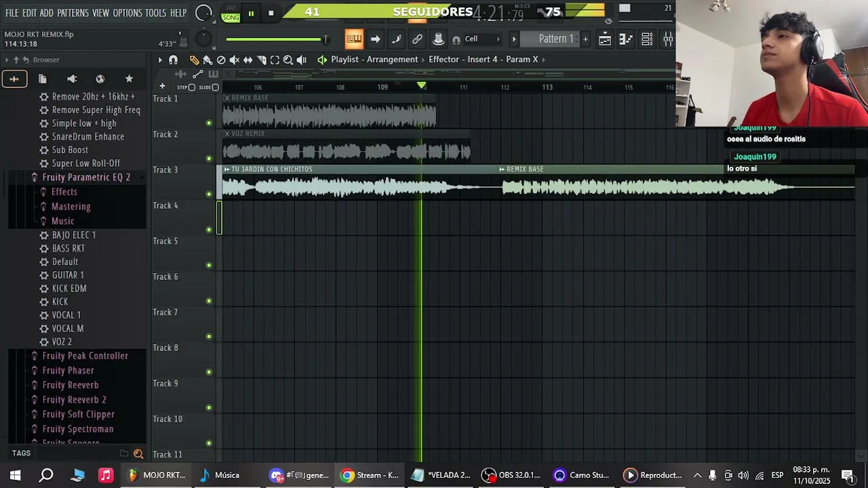868x488 pixels.
Task: Open the browser options arrow
Action: click(x=7, y=60)
